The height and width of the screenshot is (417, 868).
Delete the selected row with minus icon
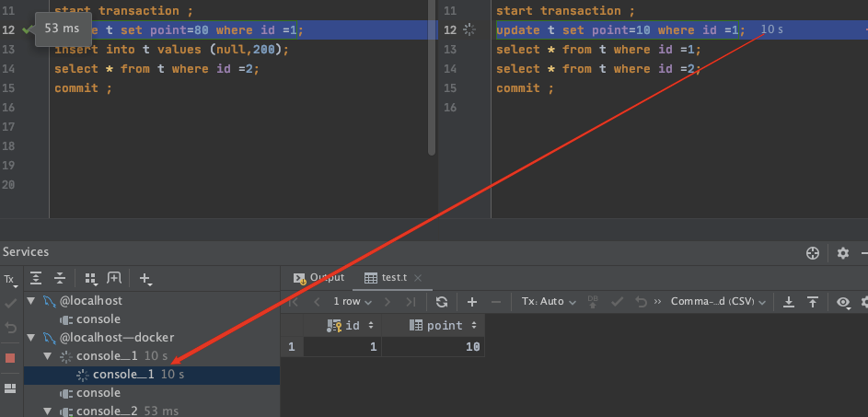(496, 301)
